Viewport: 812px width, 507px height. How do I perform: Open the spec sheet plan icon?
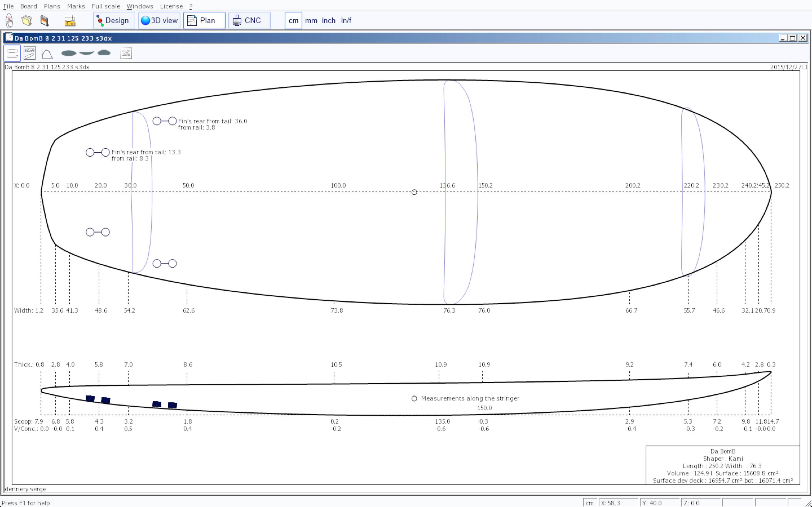tap(30, 53)
